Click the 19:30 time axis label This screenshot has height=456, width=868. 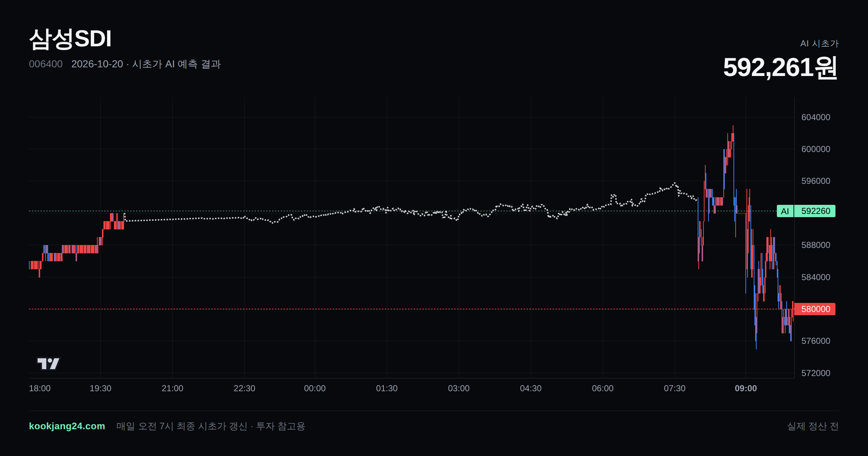(x=101, y=388)
